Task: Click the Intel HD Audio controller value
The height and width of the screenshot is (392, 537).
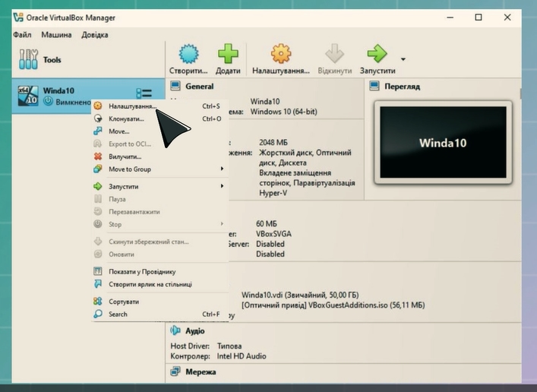Action: 242,356
